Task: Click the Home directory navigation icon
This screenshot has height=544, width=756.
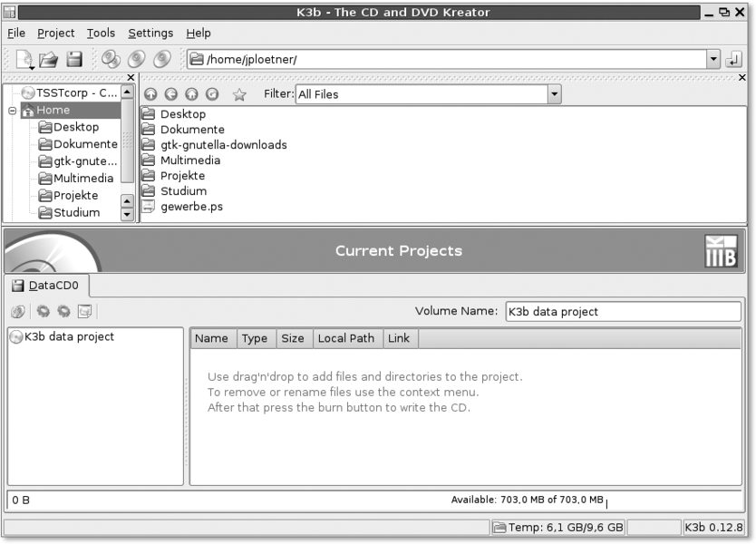Action: [191, 94]
